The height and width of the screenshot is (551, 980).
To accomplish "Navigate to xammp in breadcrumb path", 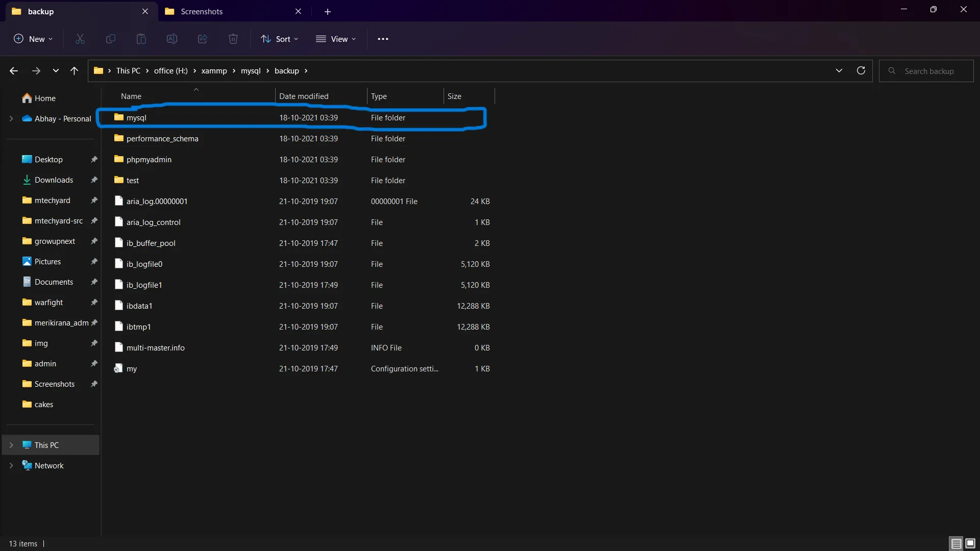I will coord(214,71).
